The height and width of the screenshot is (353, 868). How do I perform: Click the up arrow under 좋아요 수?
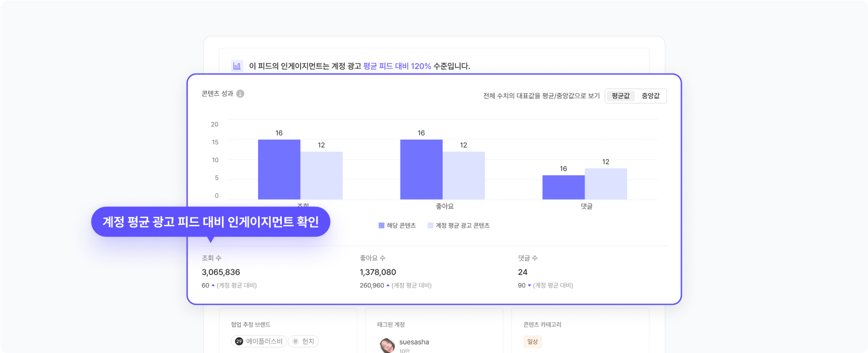pos(388,286)
